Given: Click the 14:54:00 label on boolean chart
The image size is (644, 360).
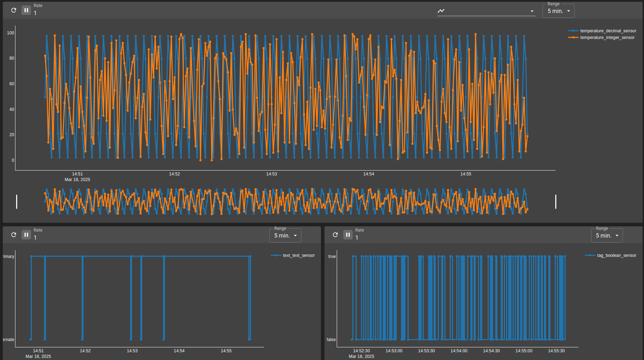Looking at the screenshot, I should point(459,351).
